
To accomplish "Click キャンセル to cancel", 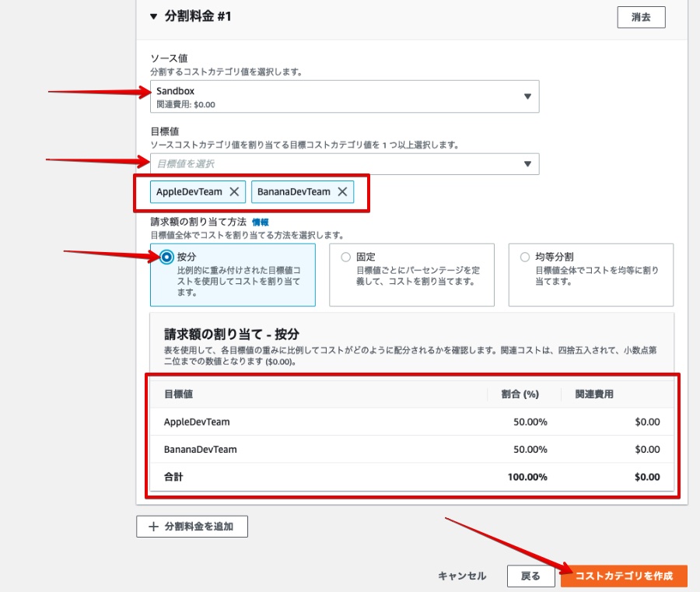I will (463, 576).
